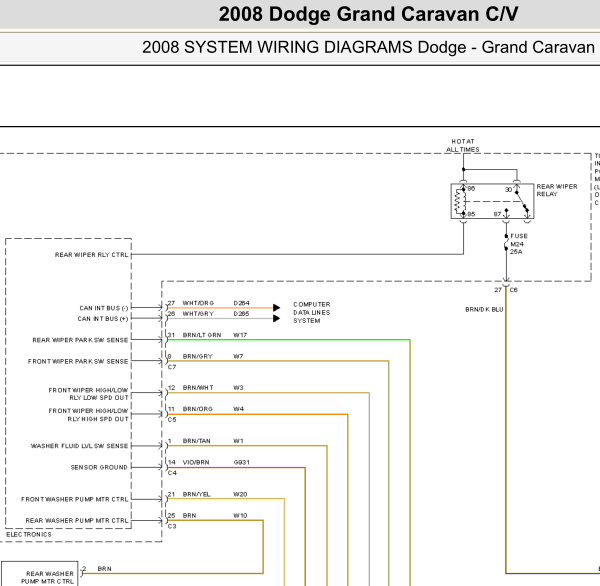This screenshot has width=600, height=586.
Task: Click pin number '14' at VIO/BRN wire
Action: [171, 462]
